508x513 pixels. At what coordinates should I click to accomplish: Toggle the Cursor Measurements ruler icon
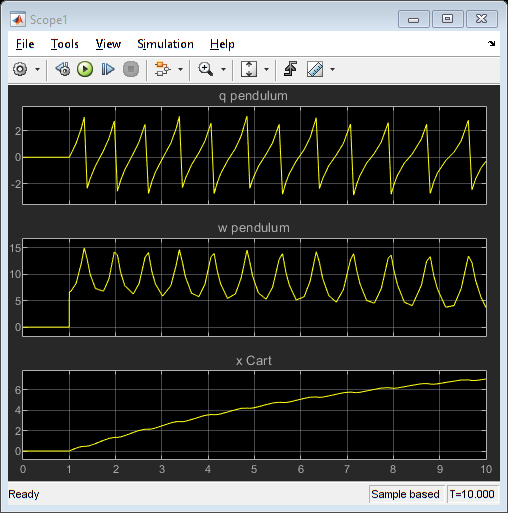(x=315, y=69)
